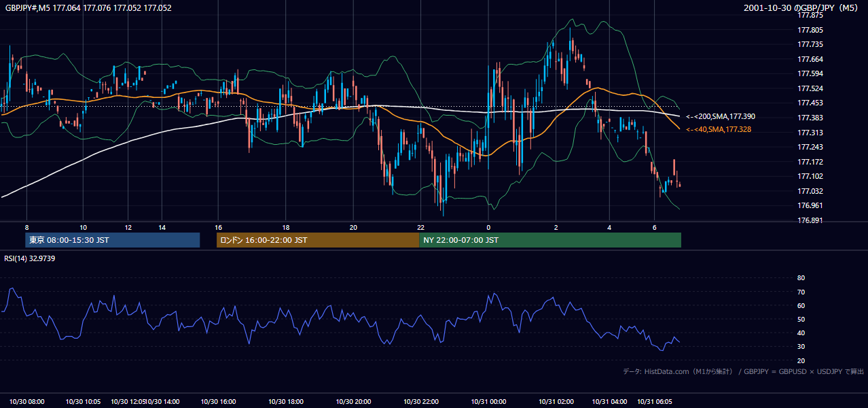Click RSI scale level 20
Screen dimensions: 868x408
coord(801,361)
